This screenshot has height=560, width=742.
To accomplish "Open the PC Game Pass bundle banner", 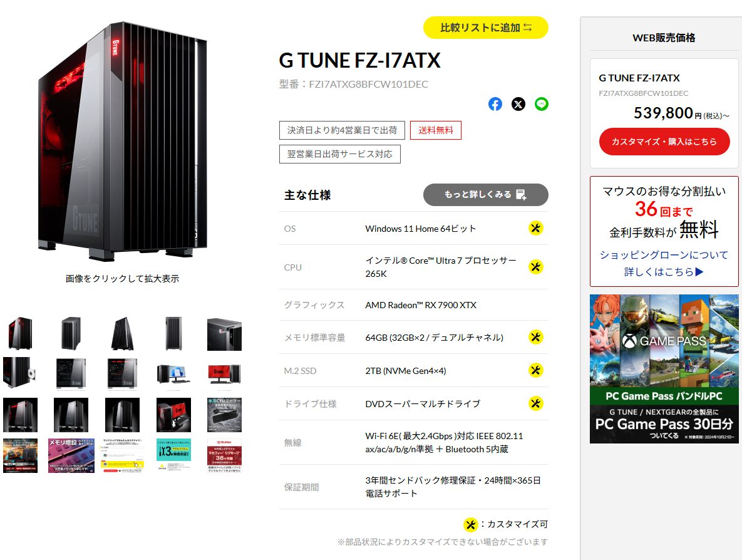I will [x=664, y=369].
